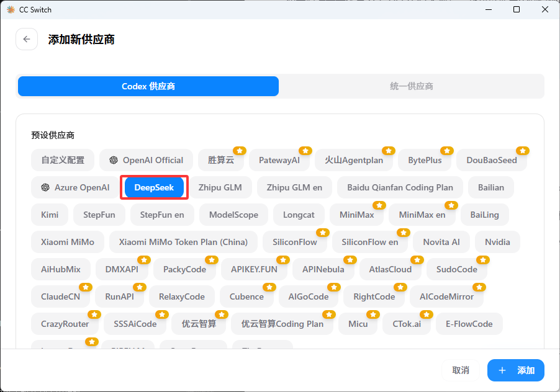560x392 pixels.
Task: Pick PackyCode provider
Action: coord(184,269)
